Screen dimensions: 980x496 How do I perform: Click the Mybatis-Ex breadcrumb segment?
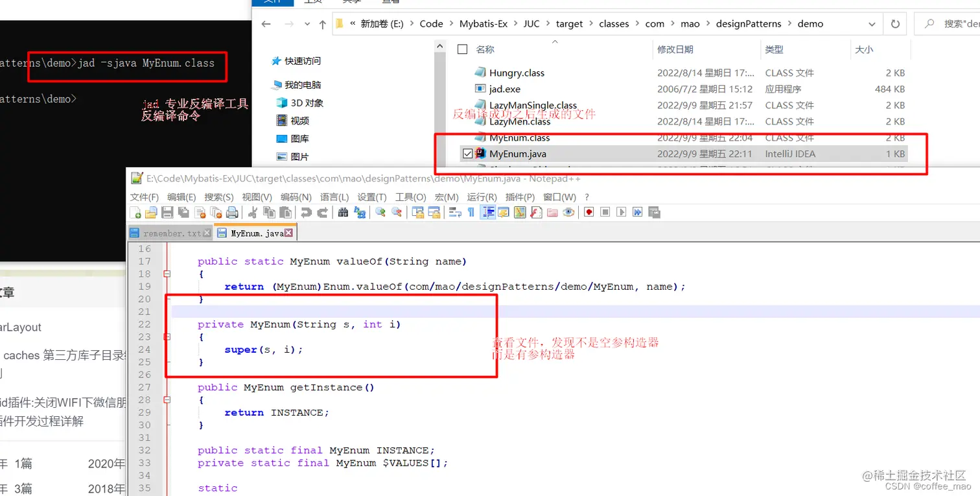(483, 24)
